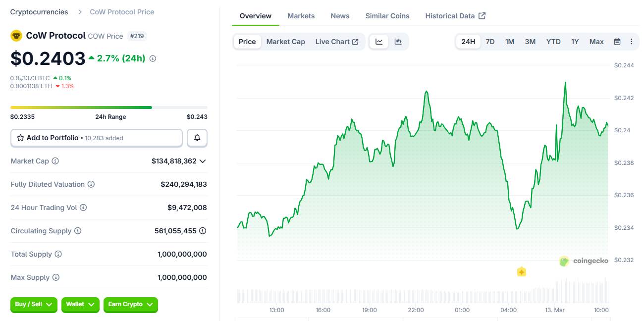Enable the 7D timeframe

(490, 42)
